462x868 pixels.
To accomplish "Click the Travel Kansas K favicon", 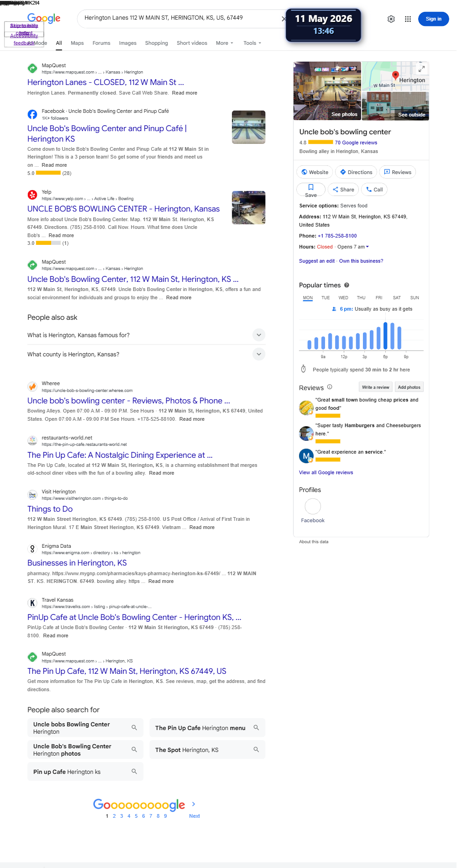I will pyautogui.click(x=32, y=603).
